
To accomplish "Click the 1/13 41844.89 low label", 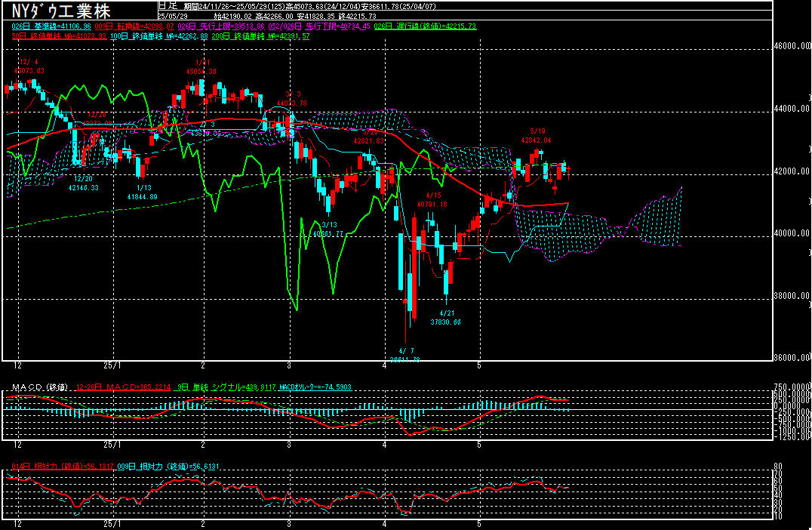I will point(143,193).
